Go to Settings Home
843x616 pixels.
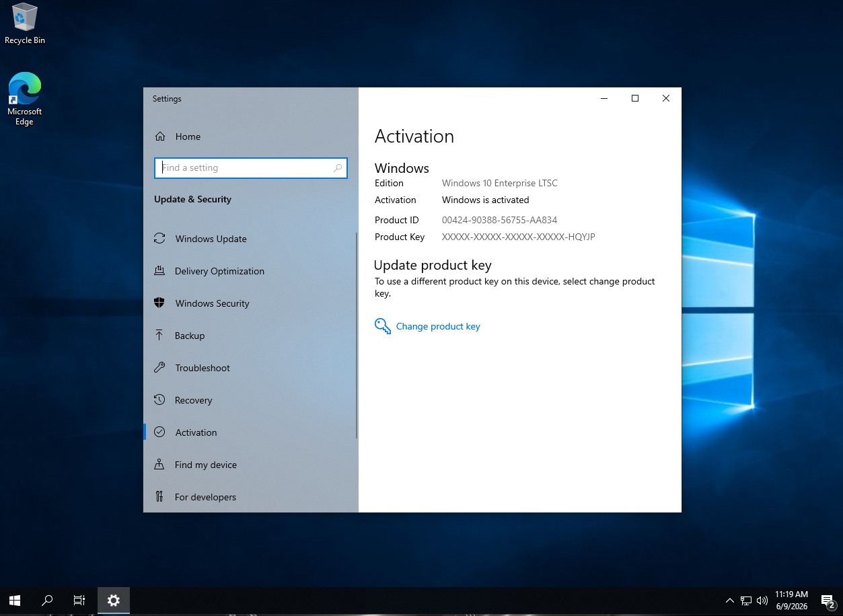point(250,137)
